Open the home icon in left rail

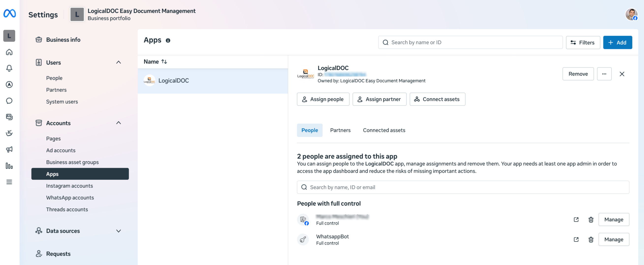coord(9,52)
